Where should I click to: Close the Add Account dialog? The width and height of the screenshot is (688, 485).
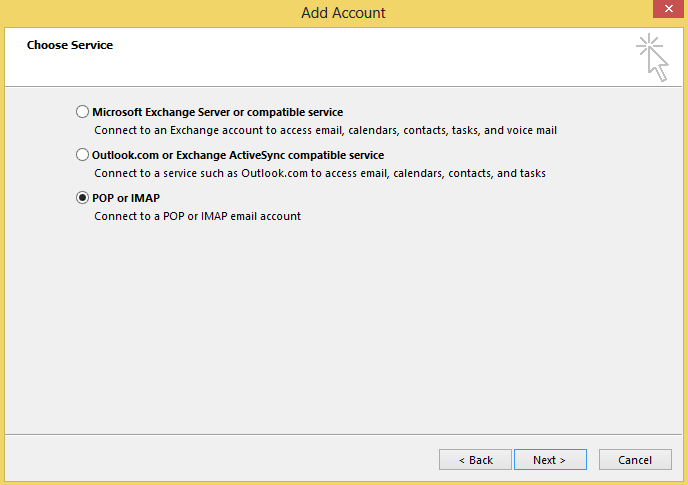[668, 9]
